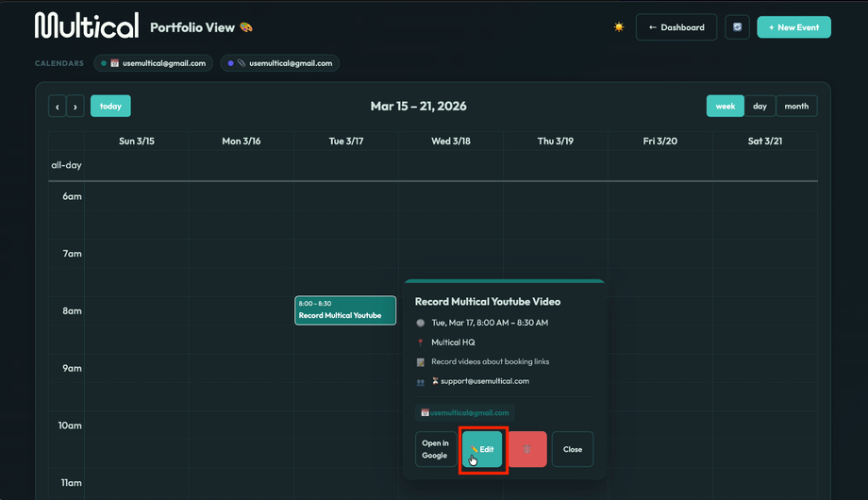The width and height of the screenshot is (868, 500).
Task: Toggle first usemultical@gmail.com calendar chip
Action: [154, 63]
